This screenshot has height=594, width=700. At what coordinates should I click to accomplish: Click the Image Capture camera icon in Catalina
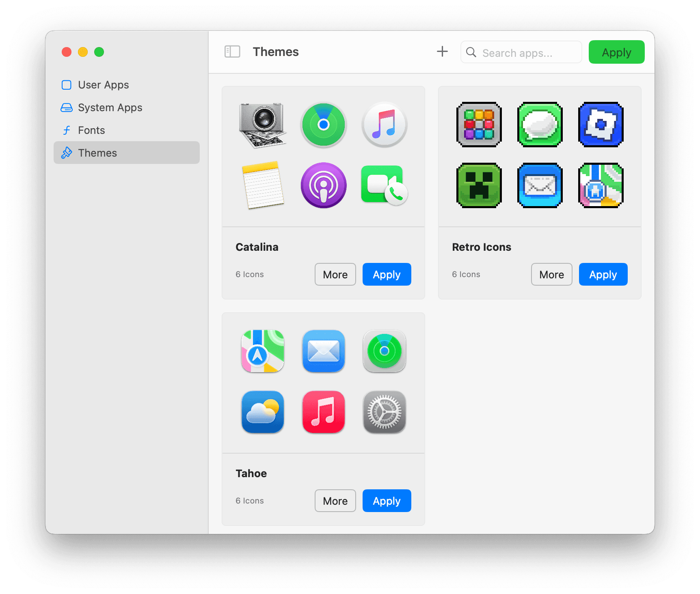click(263, 125)
